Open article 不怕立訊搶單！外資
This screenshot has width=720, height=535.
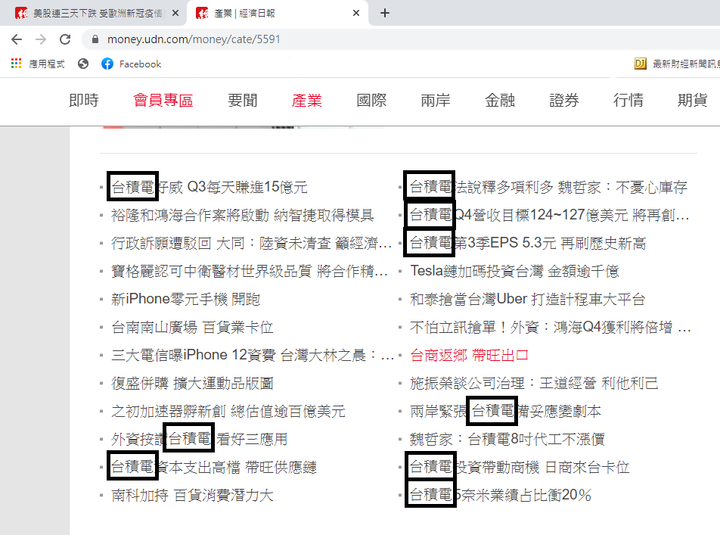click(x=550, y=327)
